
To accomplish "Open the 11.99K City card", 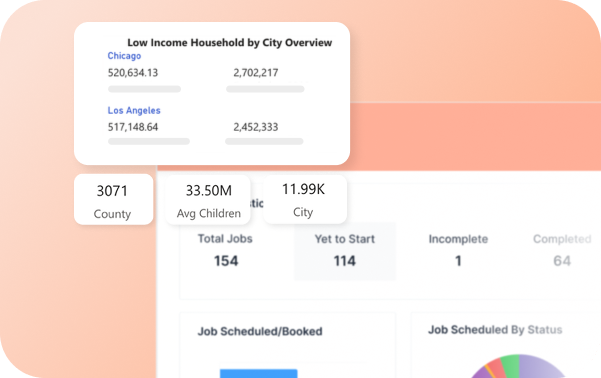I will point(305,199).
